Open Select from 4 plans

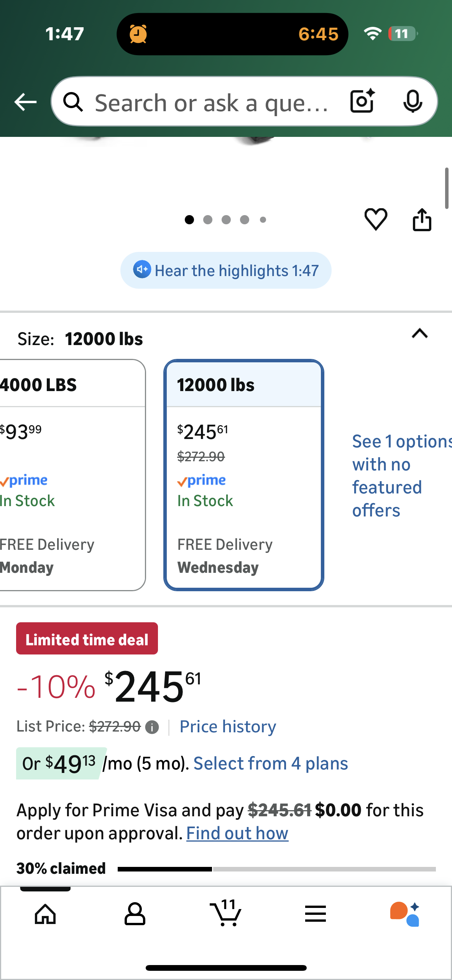[x=271, y=763]
